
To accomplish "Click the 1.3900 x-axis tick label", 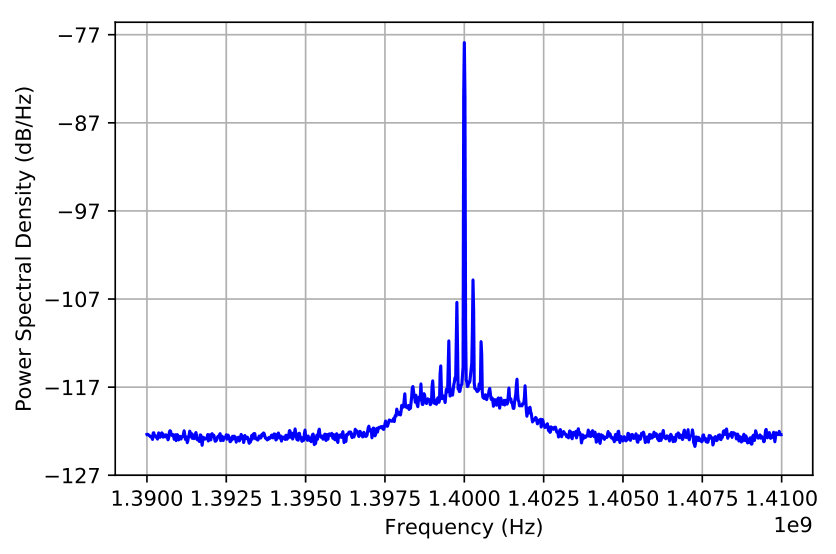I will click(x=147, y=499).
